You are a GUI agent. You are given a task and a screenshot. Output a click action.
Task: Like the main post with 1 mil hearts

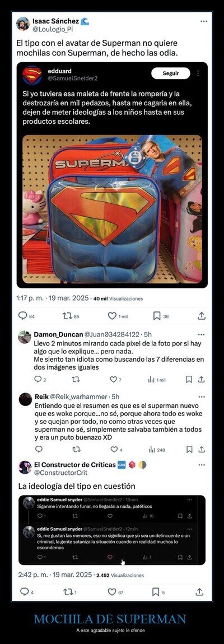click(x=112, y=315)
